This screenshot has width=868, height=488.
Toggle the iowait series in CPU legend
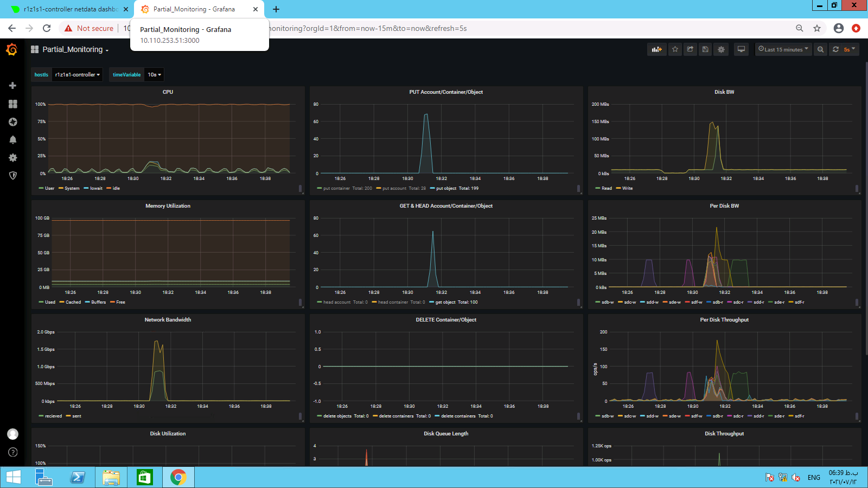pos(95,188)
